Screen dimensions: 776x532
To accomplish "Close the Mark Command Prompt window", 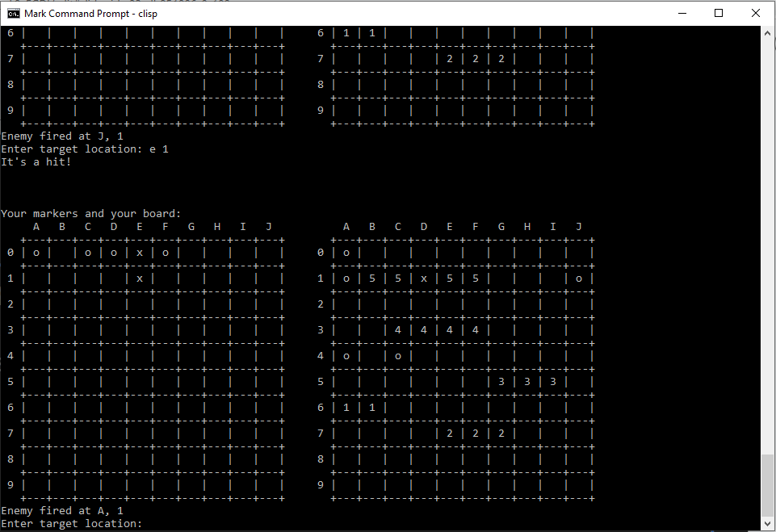I will pyautogui.click(x=755, y=14).
